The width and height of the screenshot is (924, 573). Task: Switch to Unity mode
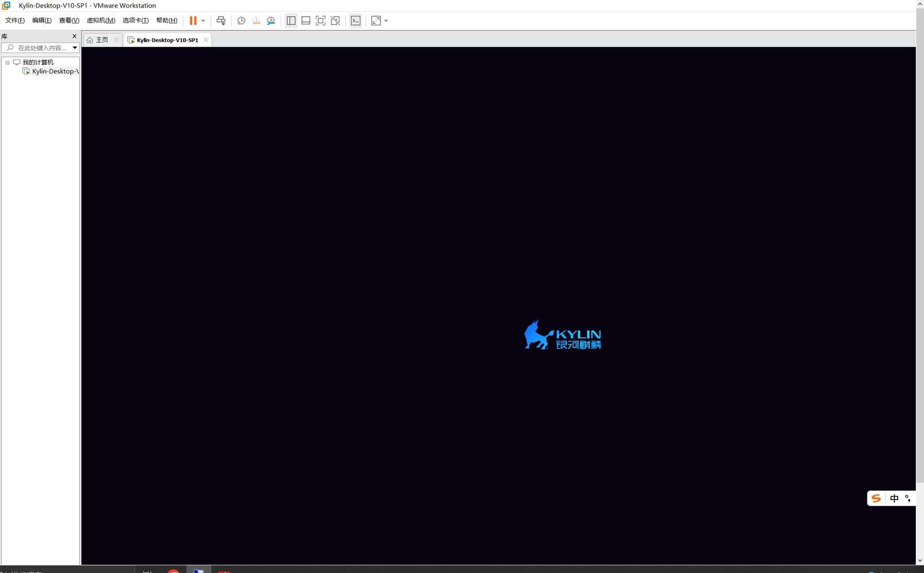[x=336, y=20]
